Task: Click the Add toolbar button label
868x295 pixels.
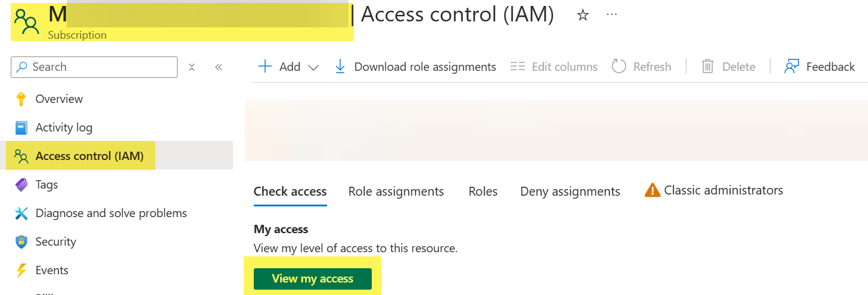Action: [x=290, y=67]
